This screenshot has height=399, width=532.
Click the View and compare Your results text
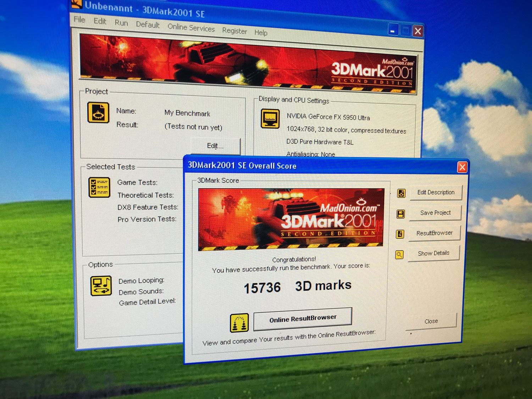click(289, 338)
